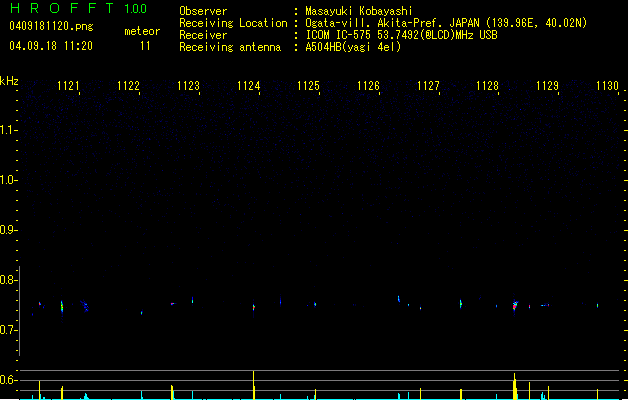Click the HROFFT 1.0.0 title text
This screenshot has width=629, height=400.
(x=79, y=8)
